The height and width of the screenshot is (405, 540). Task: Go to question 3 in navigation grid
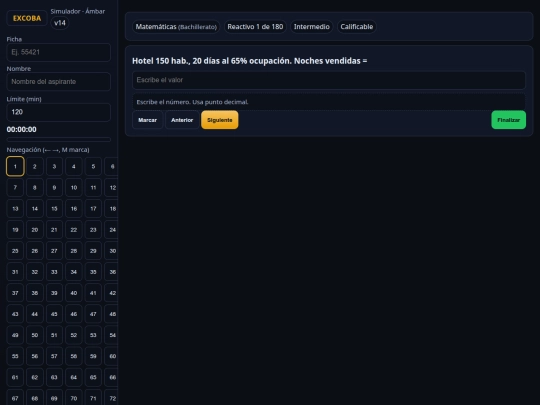pos(54,166)
